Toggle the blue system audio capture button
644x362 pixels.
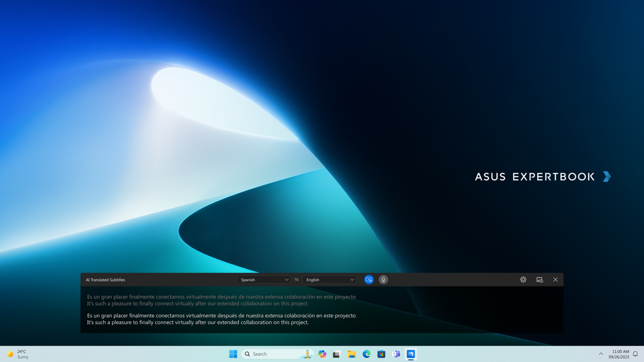pos(369,280)
